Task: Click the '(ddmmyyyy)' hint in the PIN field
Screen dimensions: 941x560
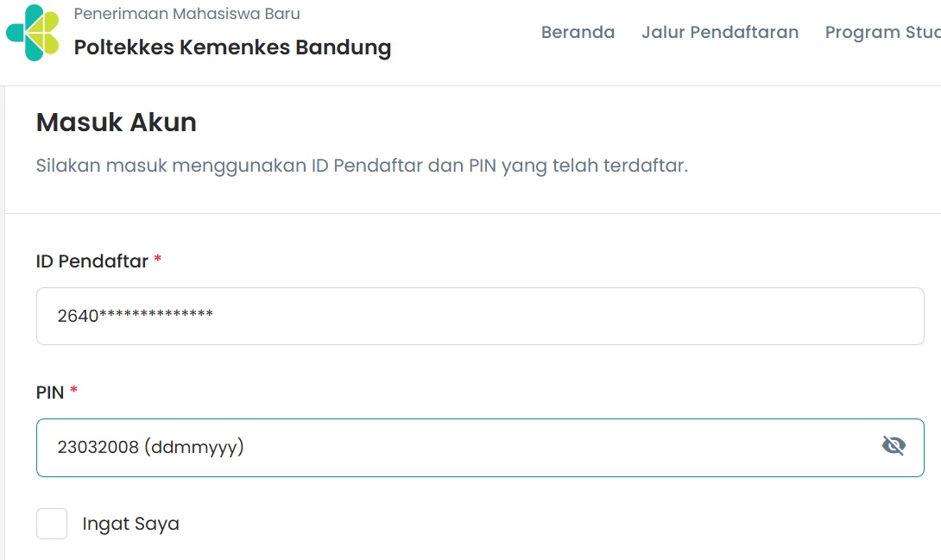Action: pos(194,447)
